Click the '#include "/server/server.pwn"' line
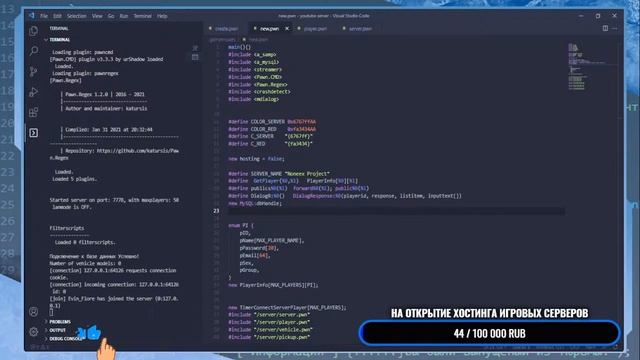The image size is (640, 360). (x=269, y=315)
